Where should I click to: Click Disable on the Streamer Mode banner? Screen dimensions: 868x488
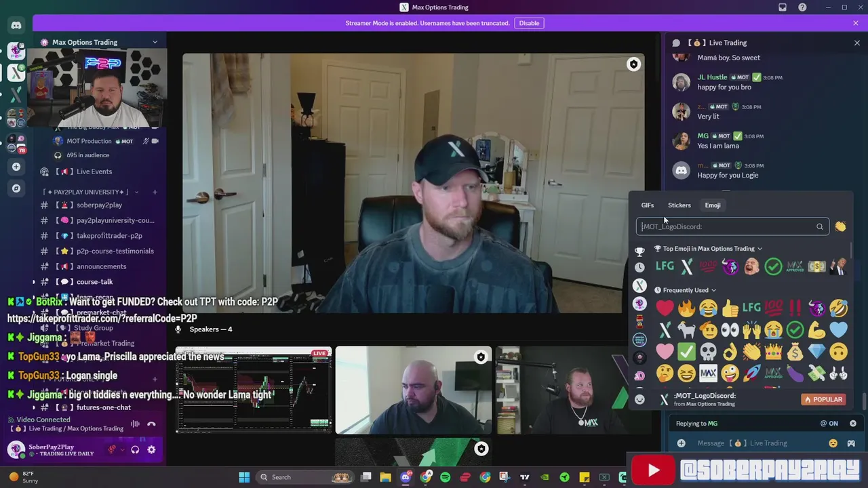529,23
